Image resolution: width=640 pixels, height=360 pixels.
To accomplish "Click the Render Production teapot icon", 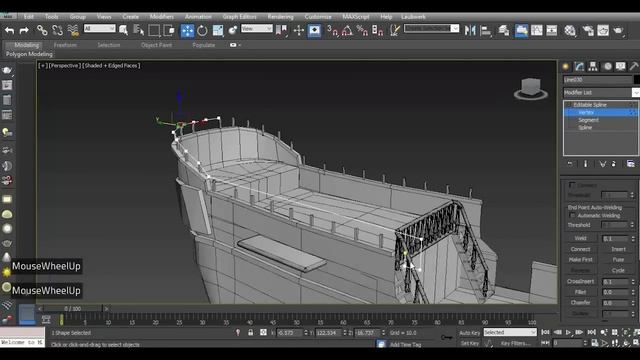I will [x=619, y=30].
